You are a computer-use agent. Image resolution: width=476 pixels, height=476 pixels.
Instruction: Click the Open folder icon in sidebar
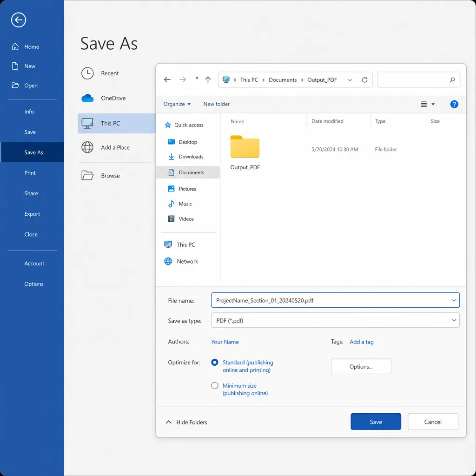click(x=15, y=86)
